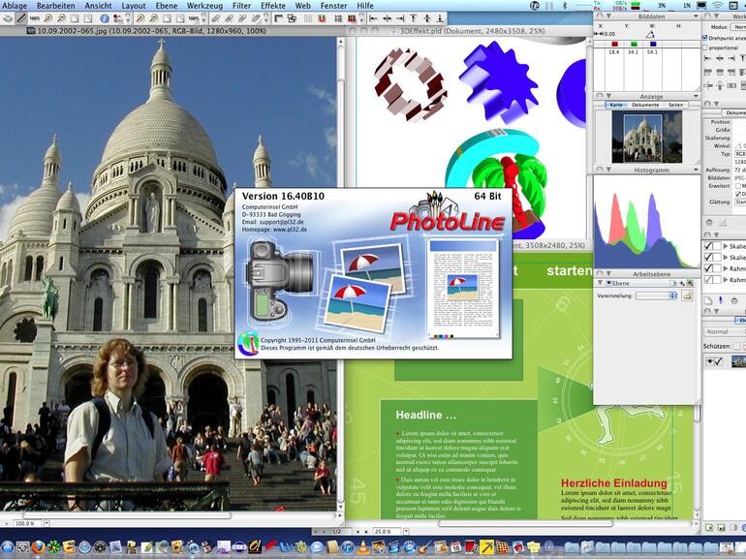
Task: Open the Bilddaten panel options arrow
Action: tap(696, 16)
